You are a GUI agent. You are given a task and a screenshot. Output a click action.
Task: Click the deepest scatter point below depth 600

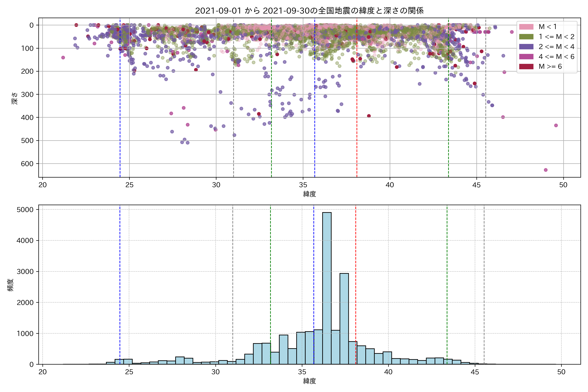point(546,170)
